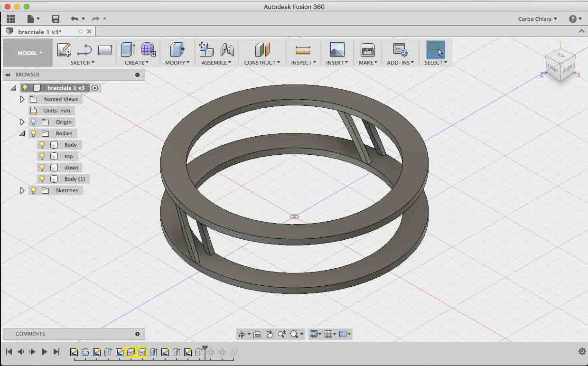Close the bracciale 1 v3* document tab
Screen dimensions: 588x366
point(89,31)
